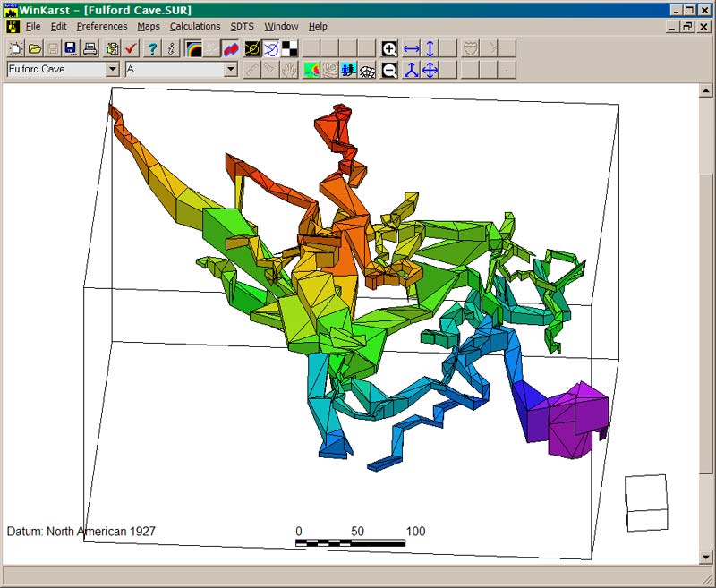
Task: Open the SDTS menu
Action: click(x=242, y=27)
